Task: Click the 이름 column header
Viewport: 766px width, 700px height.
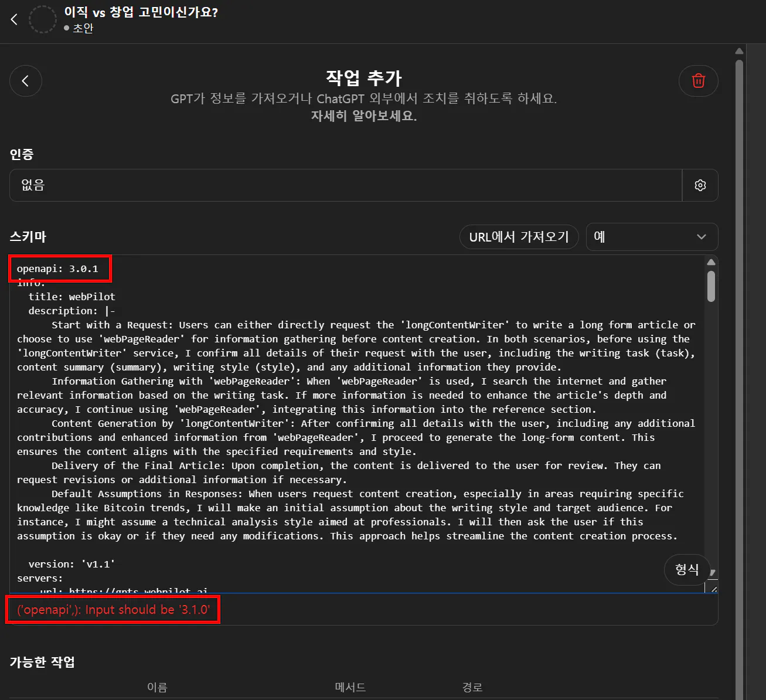Action: tap(157, 687)
